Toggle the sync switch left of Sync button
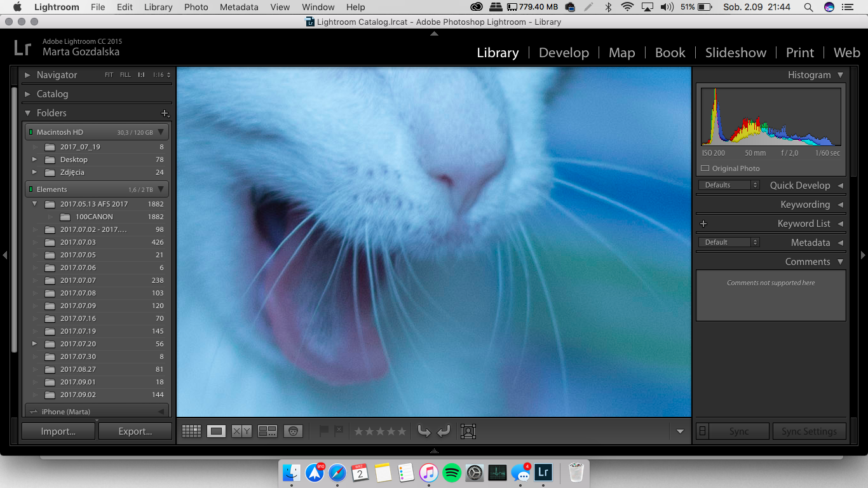 (x=702, y=431)
